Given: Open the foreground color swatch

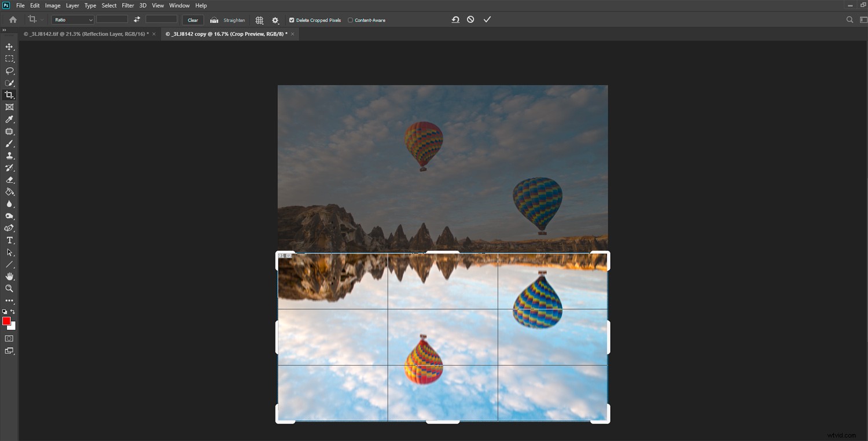Looking at the screenshot, I should (x=6, y=321).
